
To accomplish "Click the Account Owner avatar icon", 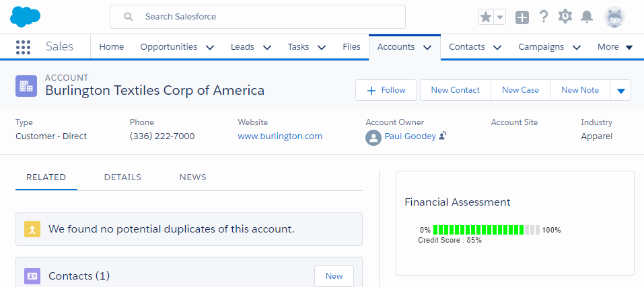I will pyautogui.click(x=373, y=137).
